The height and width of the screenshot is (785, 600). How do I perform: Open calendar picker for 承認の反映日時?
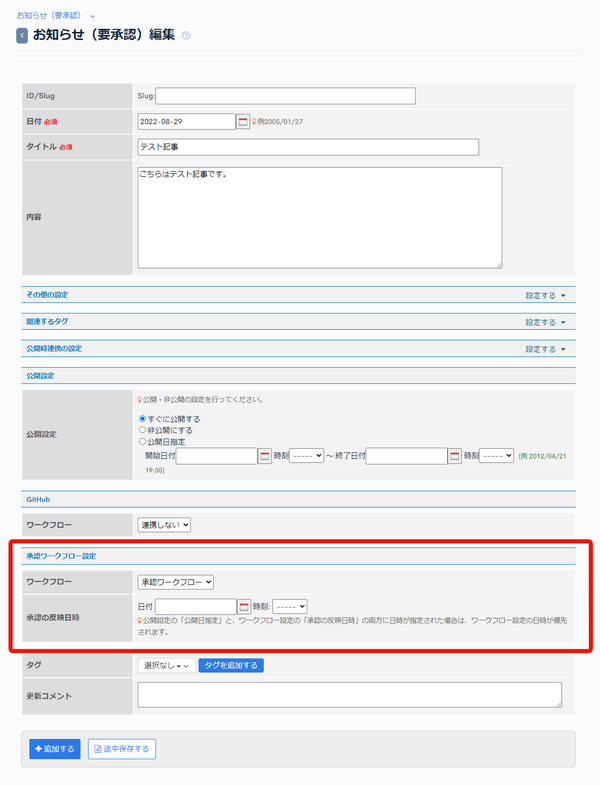coord(244,607)
